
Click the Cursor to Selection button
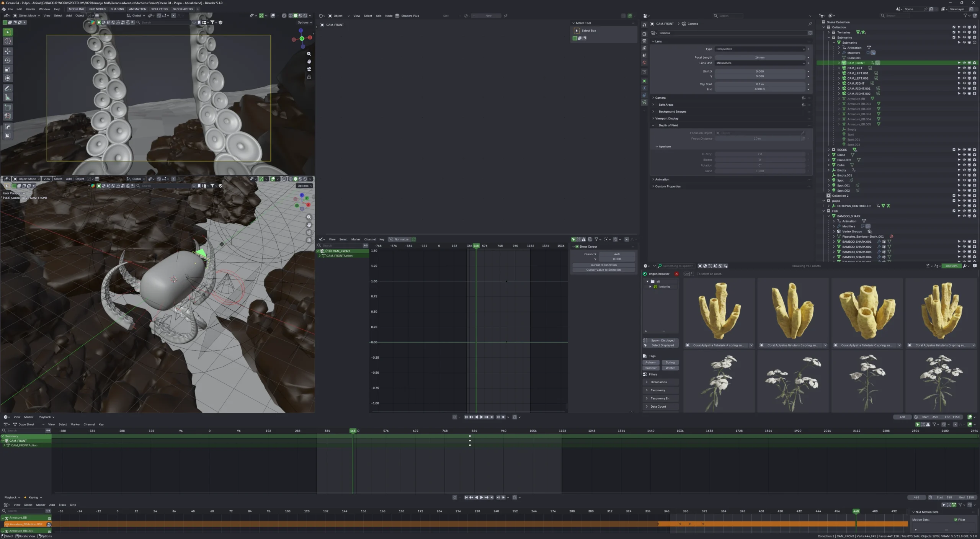pyautogui.click(x=603, y=265)
